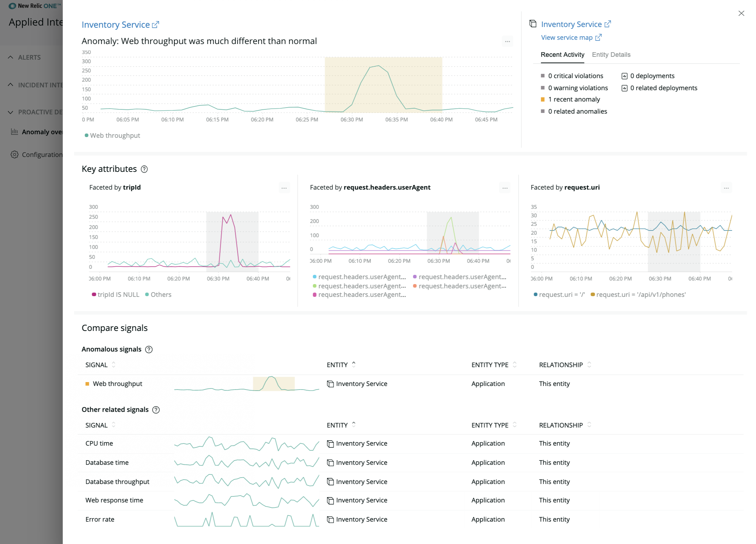Switch to Entity Details tab

point(611,55)
